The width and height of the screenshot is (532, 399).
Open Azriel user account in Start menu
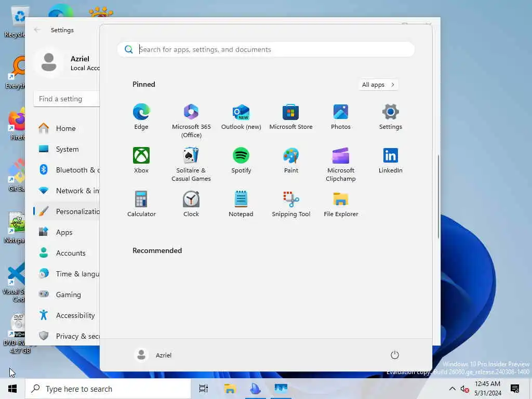[153, 355]
